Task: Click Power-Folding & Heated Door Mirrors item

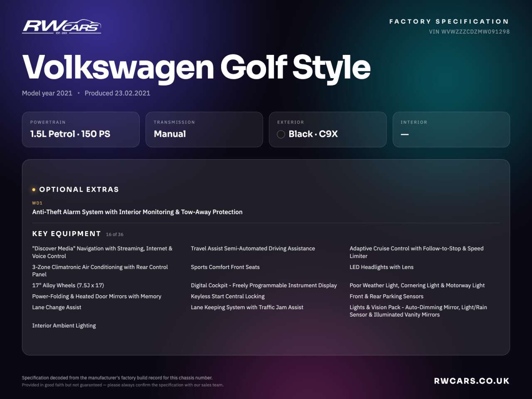Action: [97, 296]
